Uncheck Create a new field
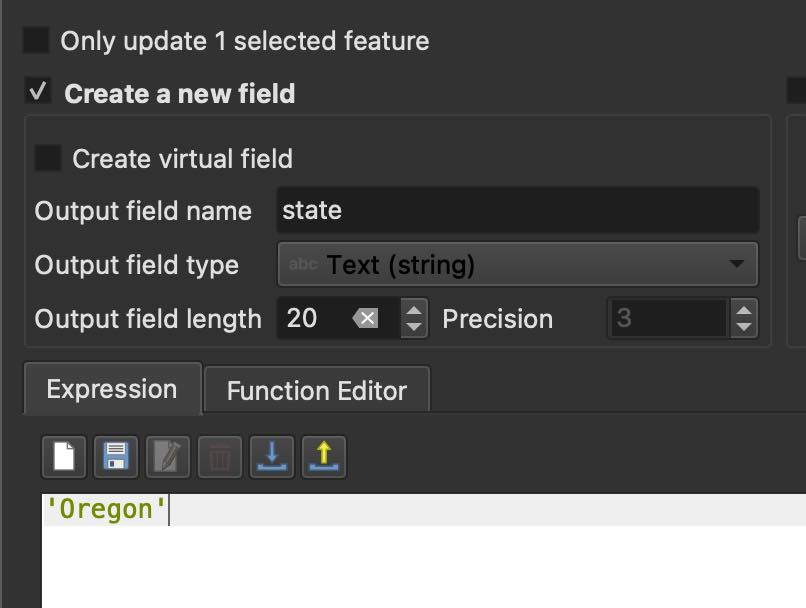The height and width of the screenshot is (608, 806). pos(38,93)
